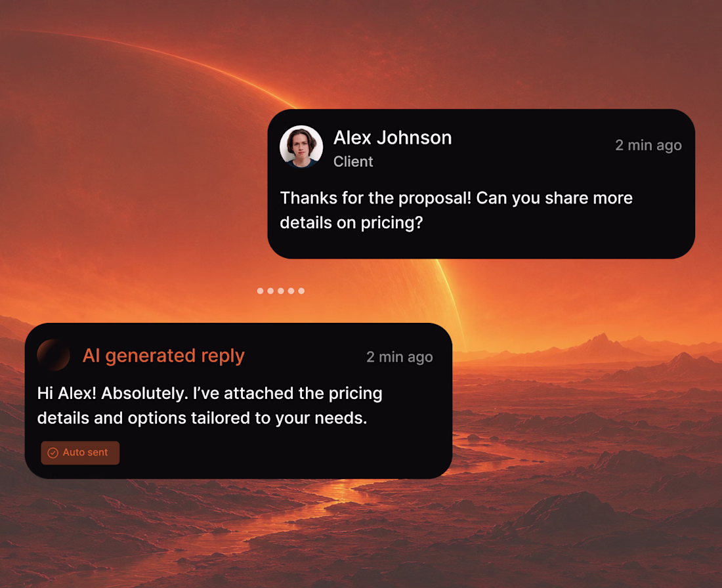Select the middle typing indicator dot
The width and height of the screenshot is (722, 588).
tap(281, 291)
